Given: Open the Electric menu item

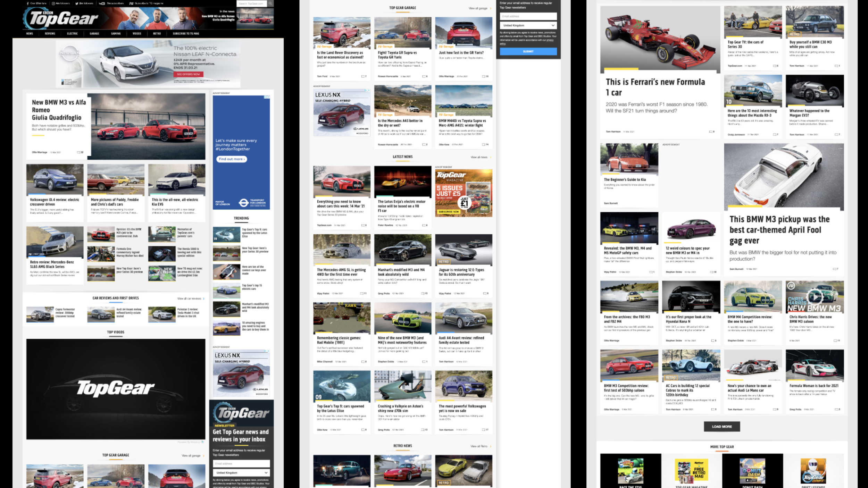Looking at the screenshot, I should click(72, 34).
